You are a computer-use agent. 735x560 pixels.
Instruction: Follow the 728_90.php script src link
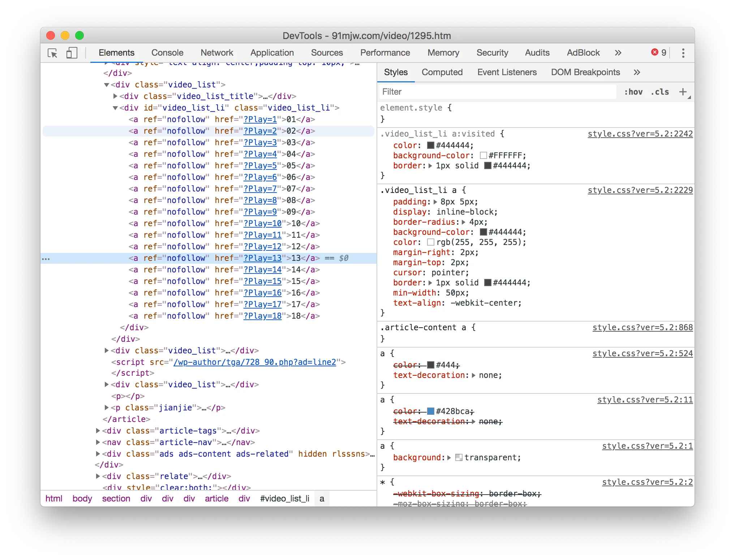(255, 362)
